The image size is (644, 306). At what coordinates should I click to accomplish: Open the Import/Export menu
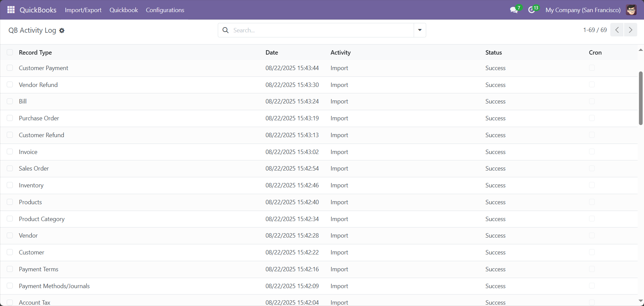[83, 10]
